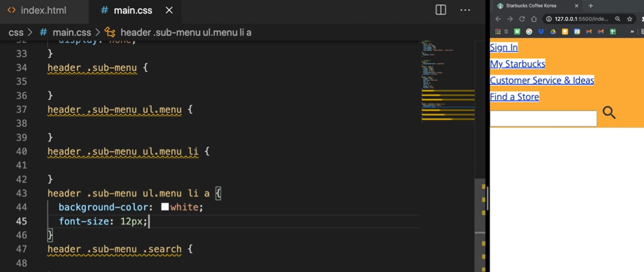The width and height of the screenshot is (644, 272).
Task: Bookmark this page with the star icon
Action: (629, 19)
